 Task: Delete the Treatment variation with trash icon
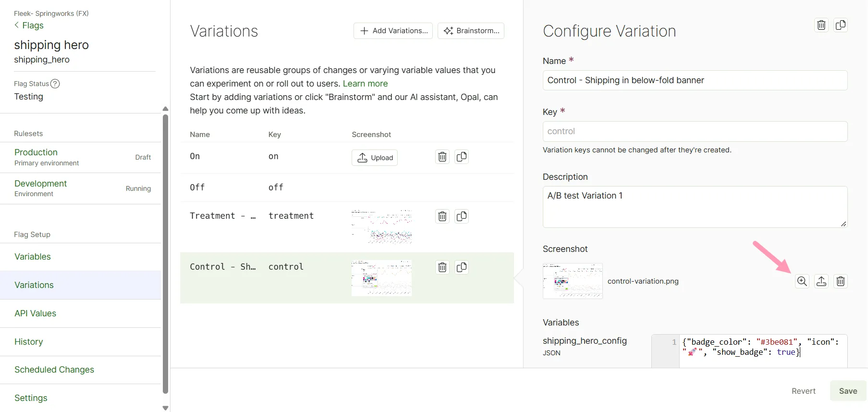point(442,217)
